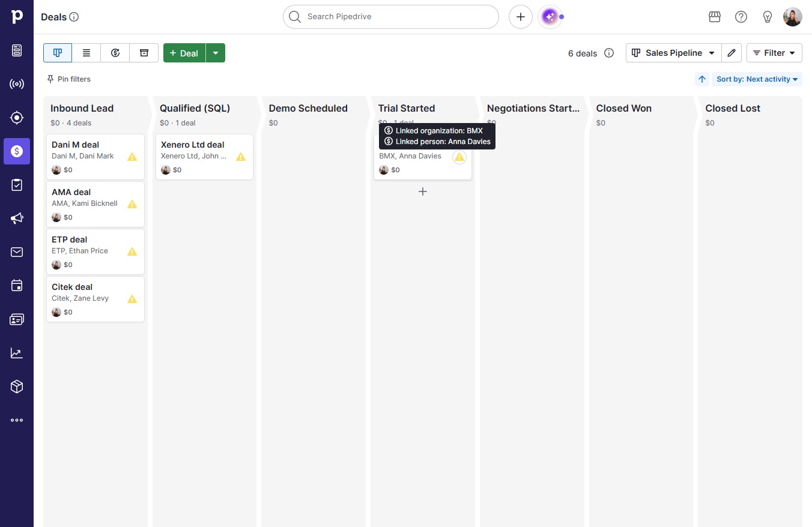
Task: Click the Trial Started stage header
Action: 407,109
